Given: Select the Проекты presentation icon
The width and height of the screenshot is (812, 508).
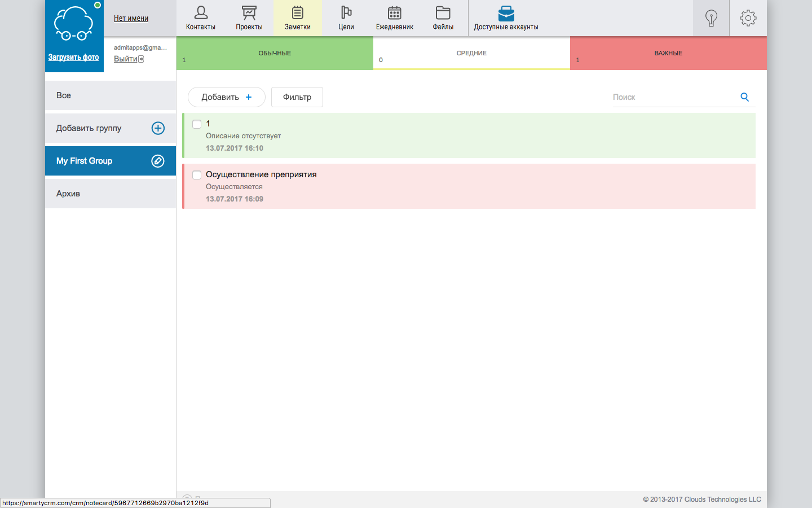Looking at the screenshot, I should coord(249,14).
